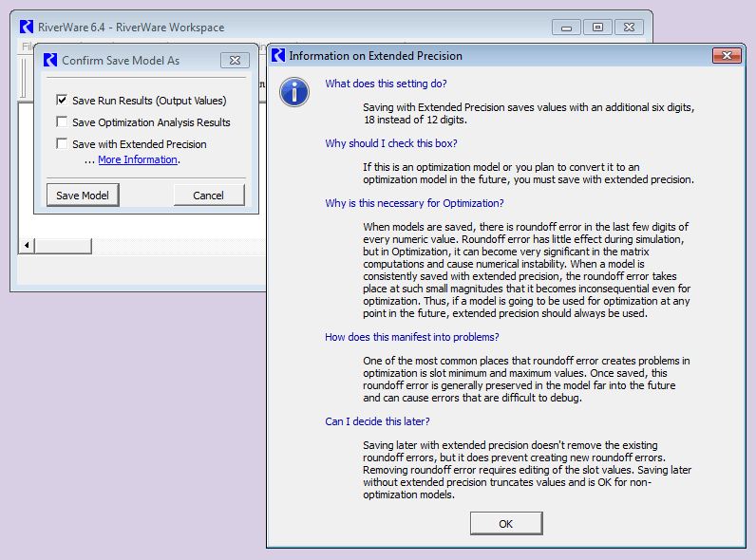This screenshot has width=756, height=560.
Task: Maximize the RiverWare Workspace window
Action: (x=597, y=28)
